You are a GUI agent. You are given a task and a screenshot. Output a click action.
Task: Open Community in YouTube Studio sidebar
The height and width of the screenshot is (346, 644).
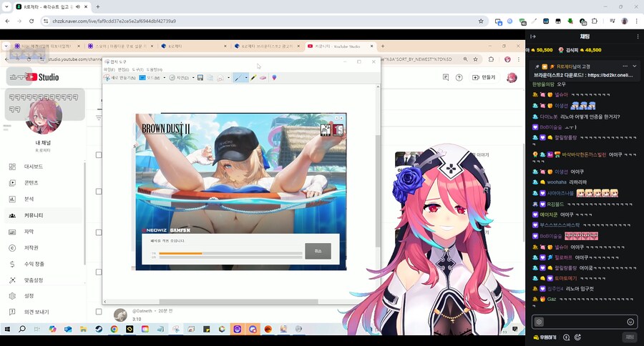tap(43, 215)
